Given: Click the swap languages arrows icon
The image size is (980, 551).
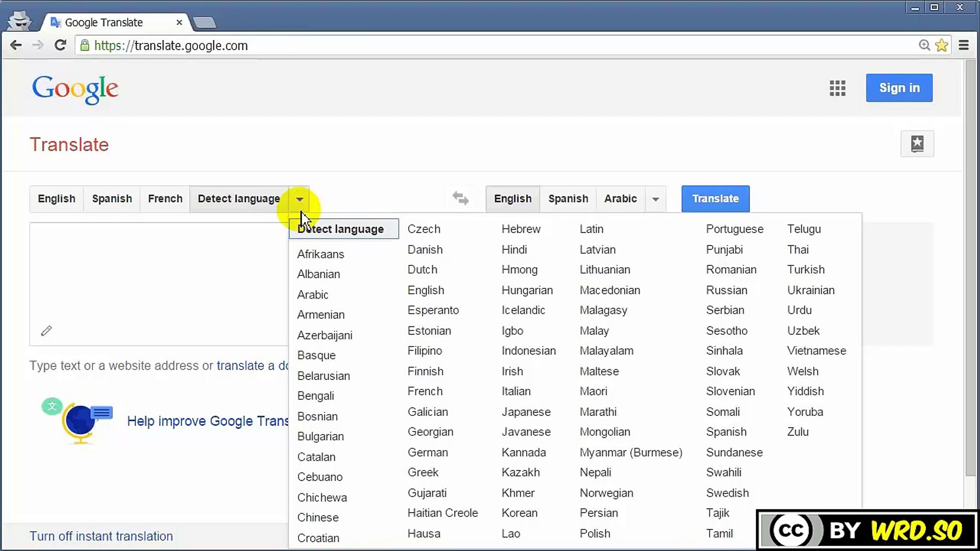Looking at the screenshot, I should (x=460, y=198).
